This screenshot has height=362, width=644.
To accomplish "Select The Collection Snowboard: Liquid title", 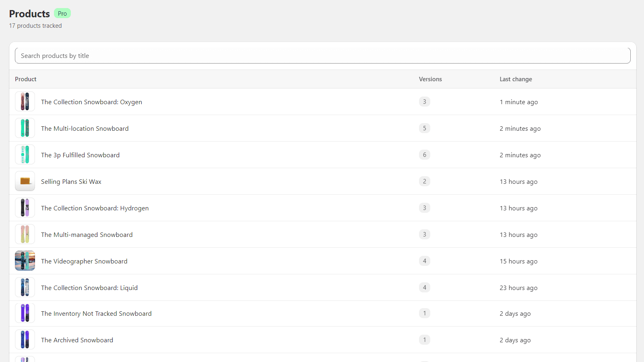I will (x=89, y=288).
